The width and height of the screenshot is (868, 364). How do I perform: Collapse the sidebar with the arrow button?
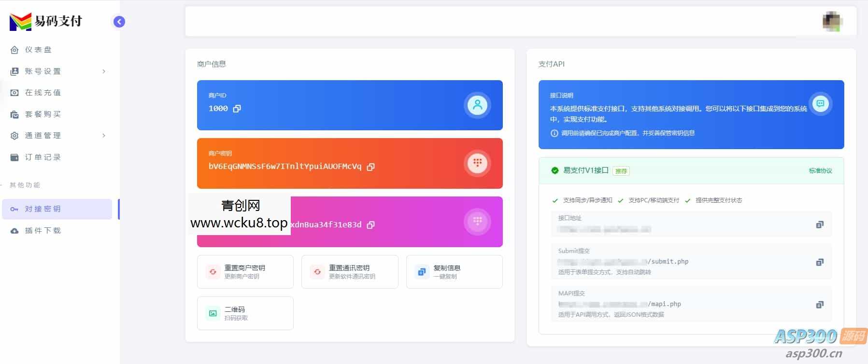coord(119,22)
